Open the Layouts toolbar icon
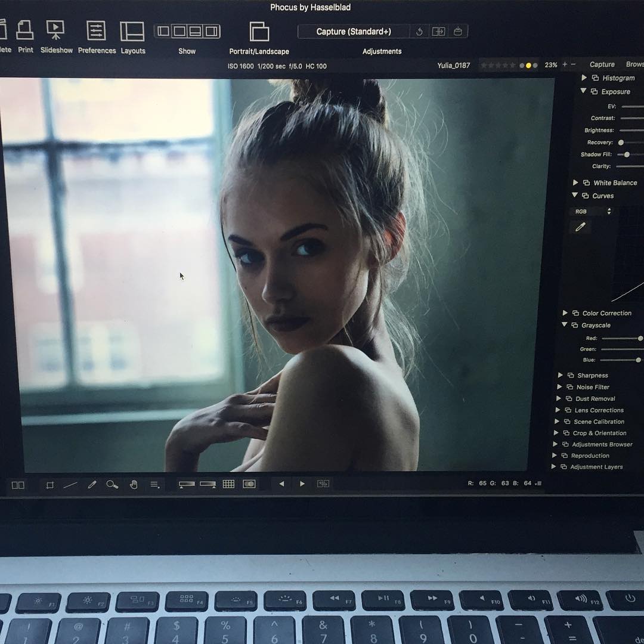The width and height of the screenshot is (644, 644). tap(132, 31)
